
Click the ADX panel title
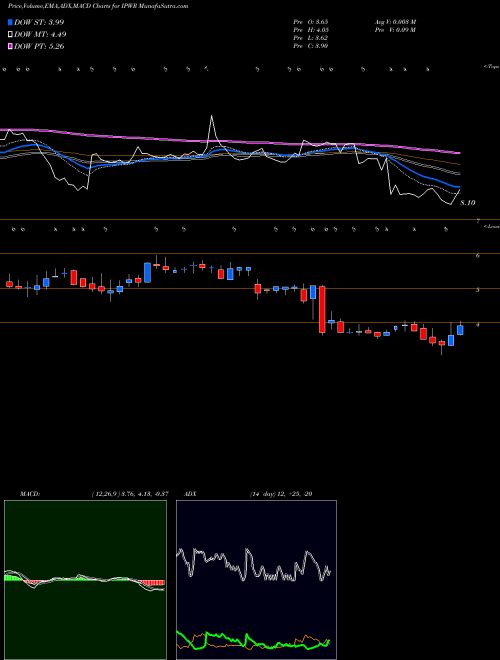pos(191,494)
